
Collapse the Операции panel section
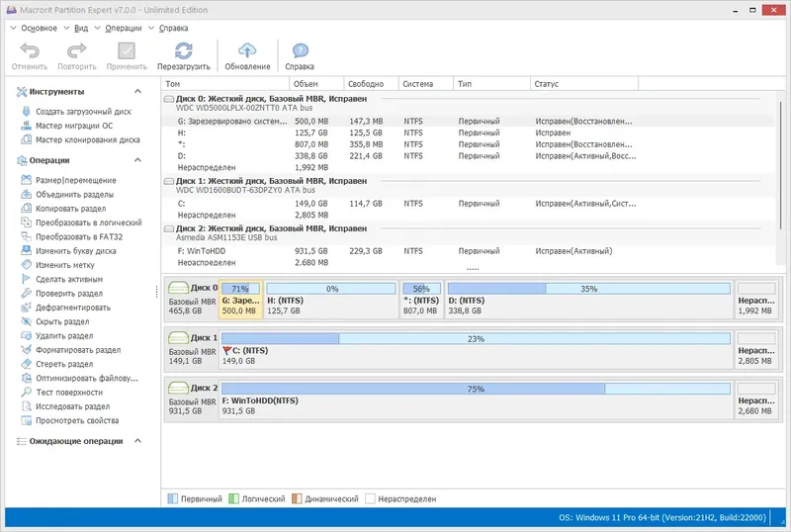tap(137, 160)
